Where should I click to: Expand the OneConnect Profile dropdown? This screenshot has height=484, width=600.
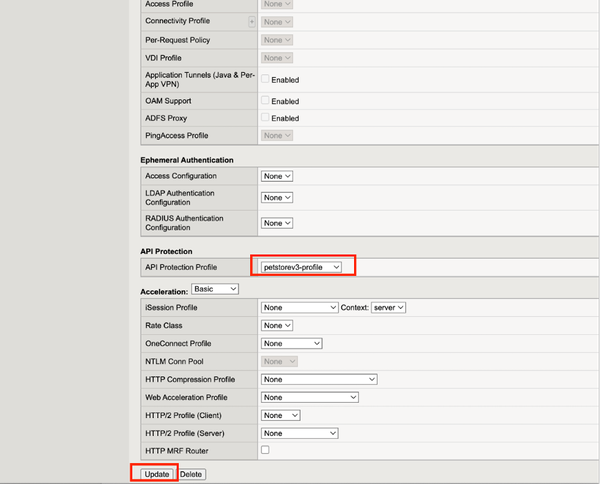(x=292, y=344)
